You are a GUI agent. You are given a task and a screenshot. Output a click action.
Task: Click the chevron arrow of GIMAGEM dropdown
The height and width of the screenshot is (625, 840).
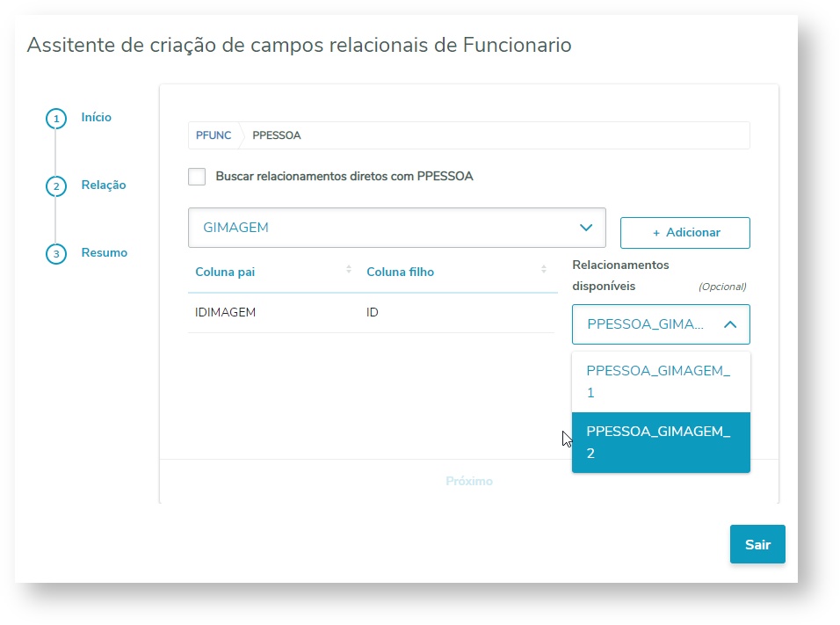click(x=586, y=228)
